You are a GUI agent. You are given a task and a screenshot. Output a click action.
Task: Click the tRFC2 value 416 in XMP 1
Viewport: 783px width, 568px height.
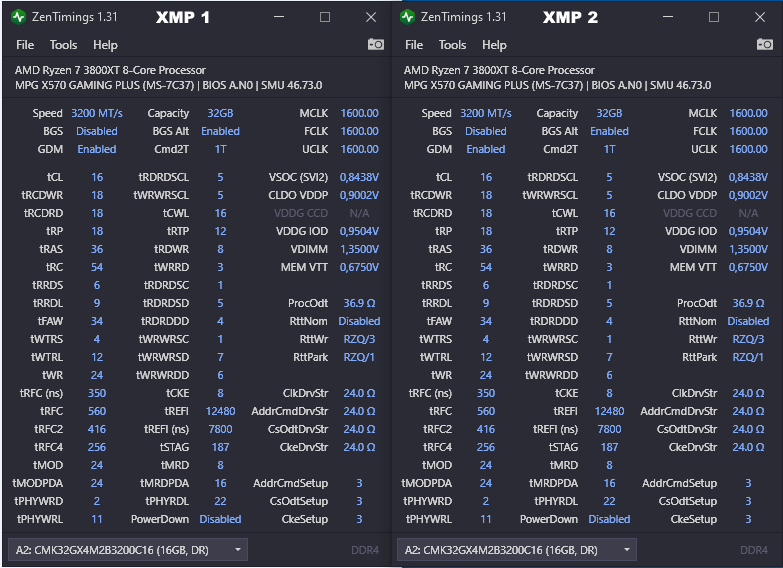click(x=97, y=429)
